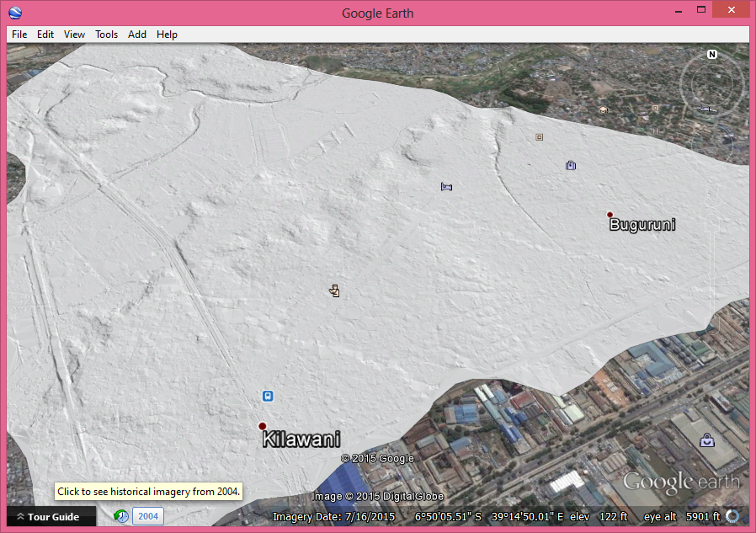Click the eye alt 5901 ft readout
756x533 pixels.
(x=682, y=517)
